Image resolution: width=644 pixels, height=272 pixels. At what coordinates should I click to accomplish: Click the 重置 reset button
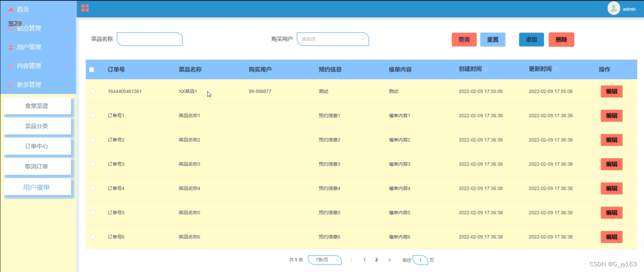493,39
